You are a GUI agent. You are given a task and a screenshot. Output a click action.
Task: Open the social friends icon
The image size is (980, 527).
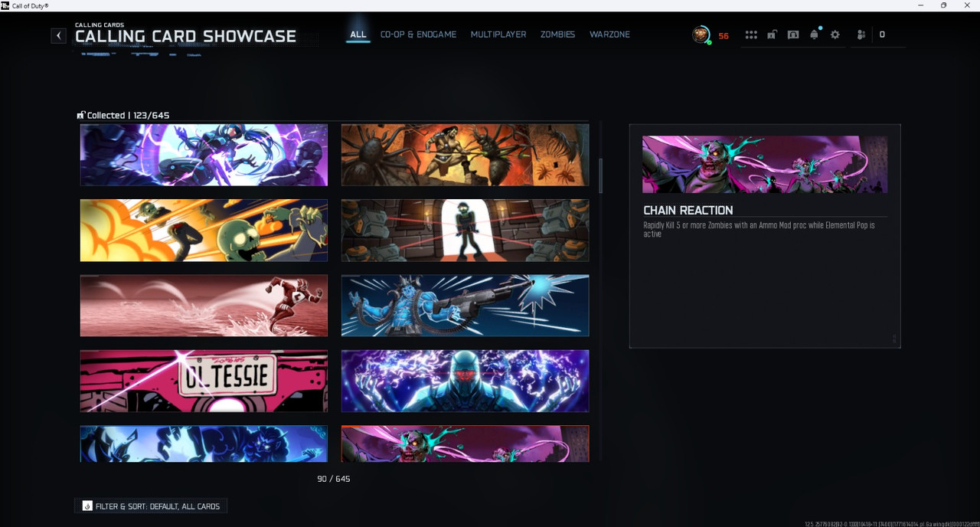pos(861,35)
